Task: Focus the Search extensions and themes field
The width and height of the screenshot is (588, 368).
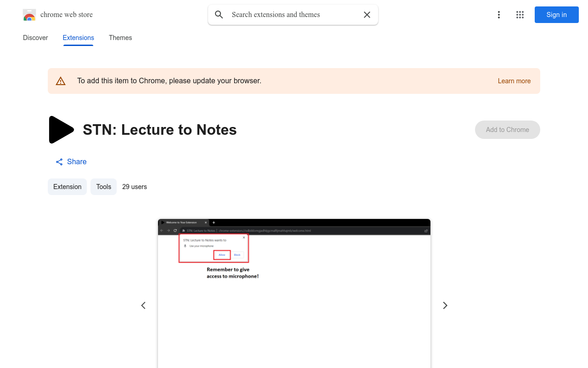Action: pos(293,15)
